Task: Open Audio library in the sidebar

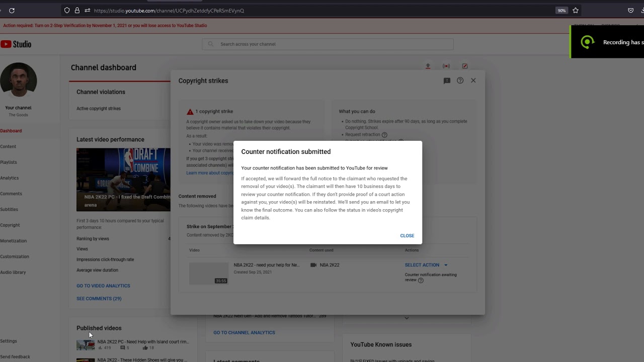Action: click(13, 273)
